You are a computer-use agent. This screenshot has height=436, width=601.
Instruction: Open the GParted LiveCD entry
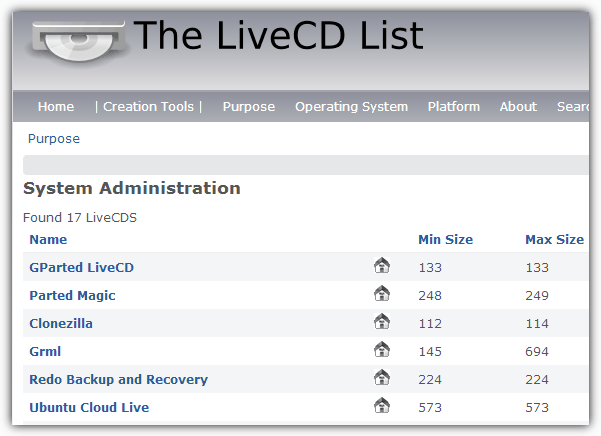82,267
